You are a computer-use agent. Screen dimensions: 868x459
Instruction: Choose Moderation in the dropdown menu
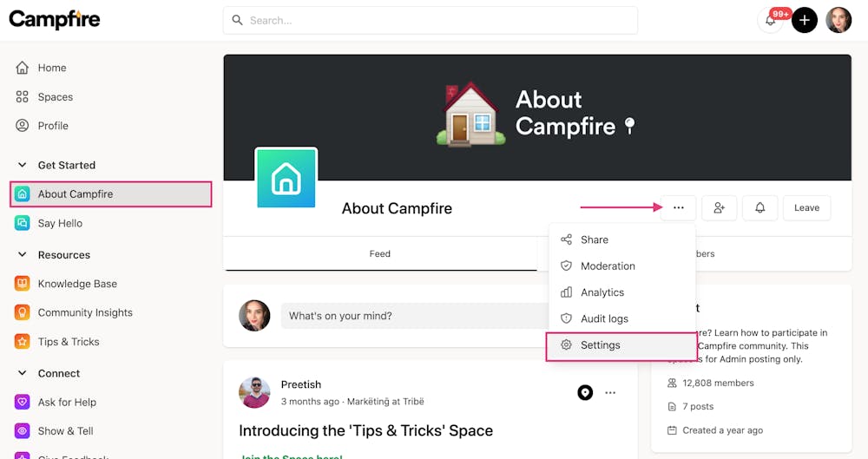tap(608, 266)
